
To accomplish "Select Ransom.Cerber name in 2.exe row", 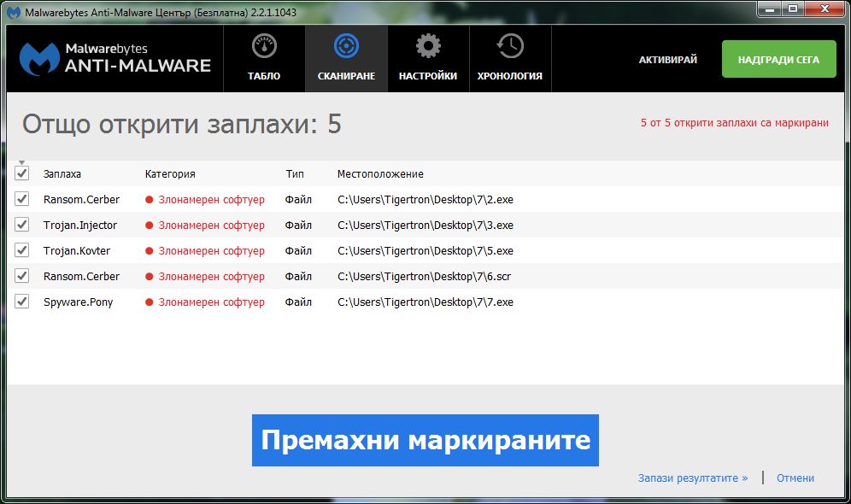I will [x=81, y=200].
